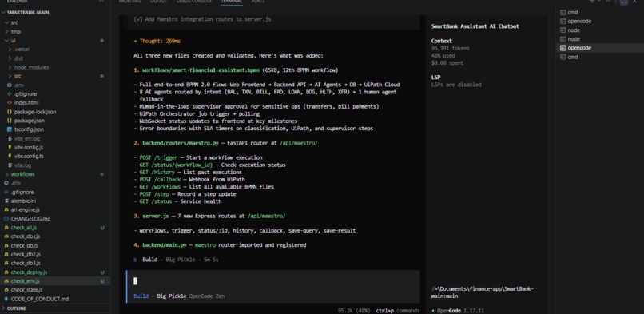This screenshot has width=644, height=314.
Task: Click the workflows/smart-financial-assistant.bpmn path
Action: point(201,70)
